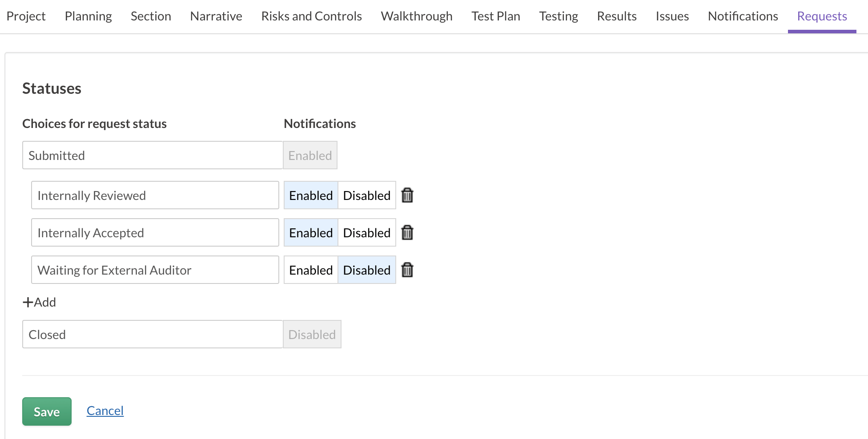
Task: Click the plus Add status icon
Action: [x=28, y=302]
